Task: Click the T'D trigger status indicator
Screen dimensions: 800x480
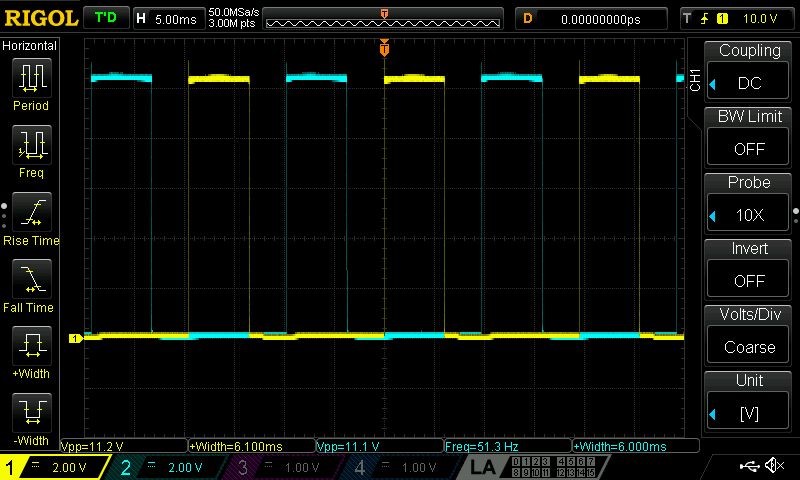Action: click(x=106, y=18)
